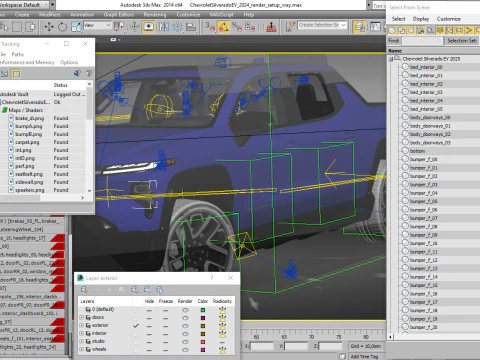The width and height of the screenshot is (480, 360).
Task: Open the Graph Editors menu
Action: [x=119, y=15]
